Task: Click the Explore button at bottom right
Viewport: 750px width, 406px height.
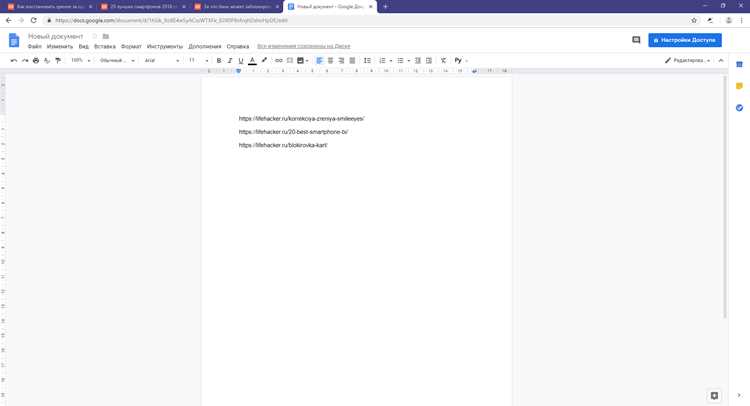Action: [x=714, y=395]
